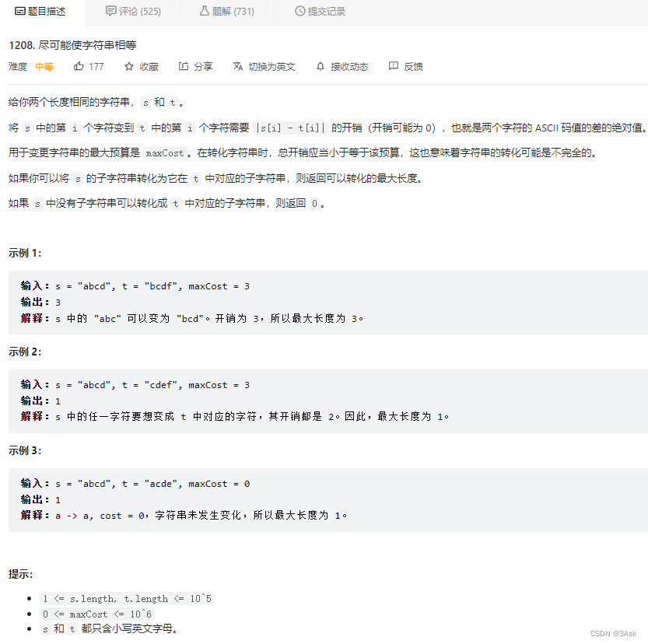
Task: Like the problem with the thumbs-up icon
Action: click(x=79, y=66)
